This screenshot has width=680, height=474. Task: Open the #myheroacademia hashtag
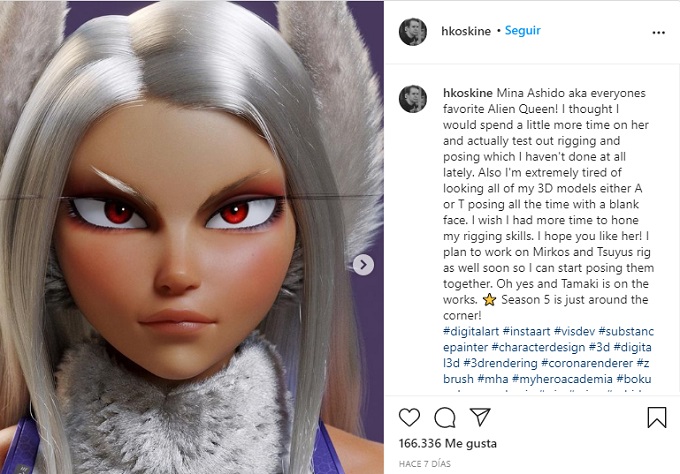[562, 379]
